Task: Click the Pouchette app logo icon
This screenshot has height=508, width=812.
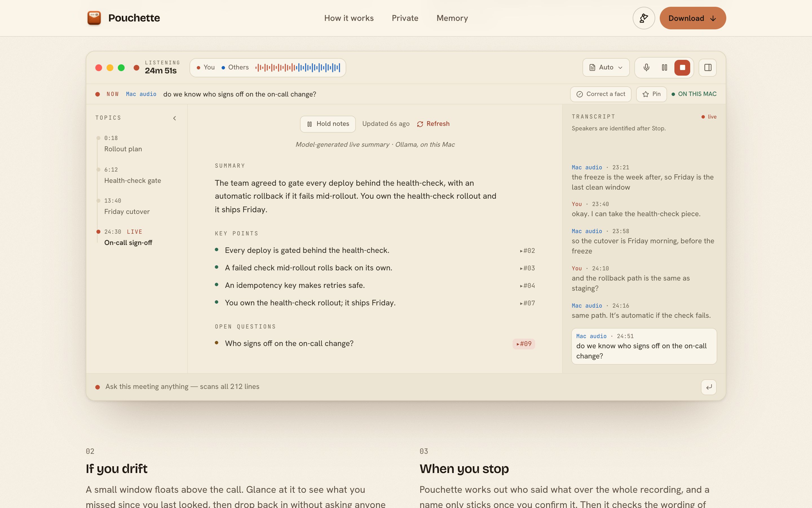Action: tap(94, 18)
